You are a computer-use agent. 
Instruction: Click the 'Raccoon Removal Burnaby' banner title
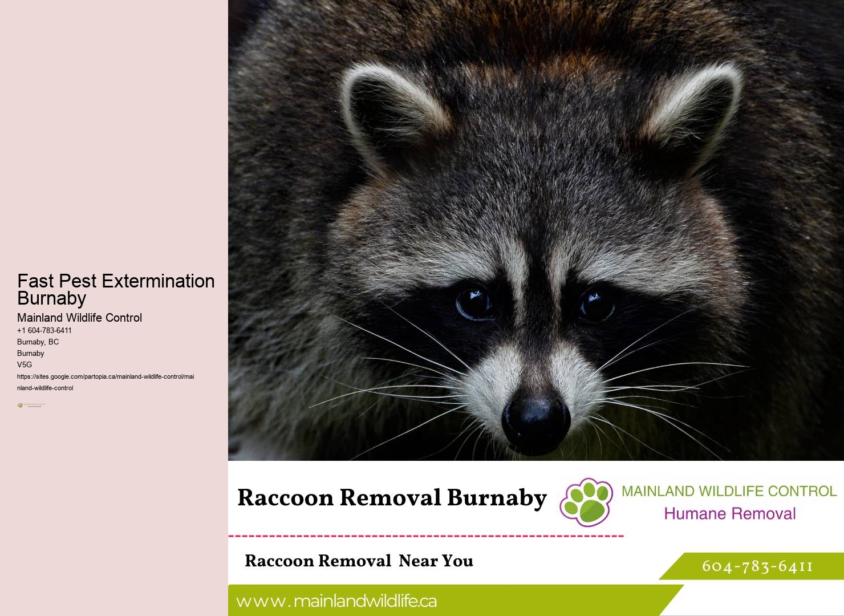tap(392, 497)
